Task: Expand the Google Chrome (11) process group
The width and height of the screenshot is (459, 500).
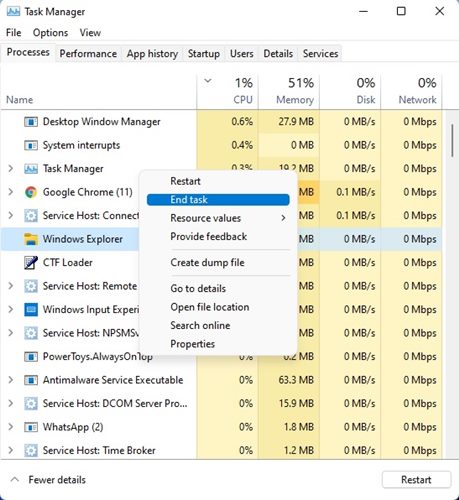Action: click(x=11, y=192)
